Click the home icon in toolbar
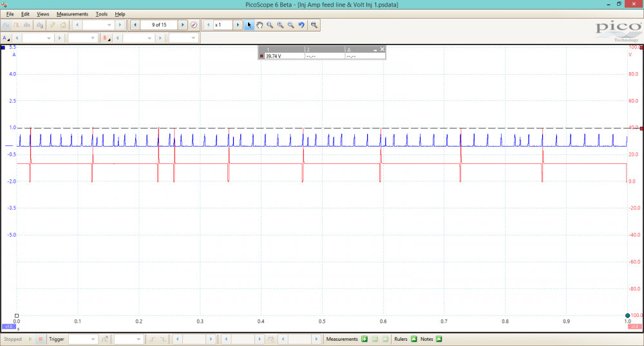 (x=63, y=25)
